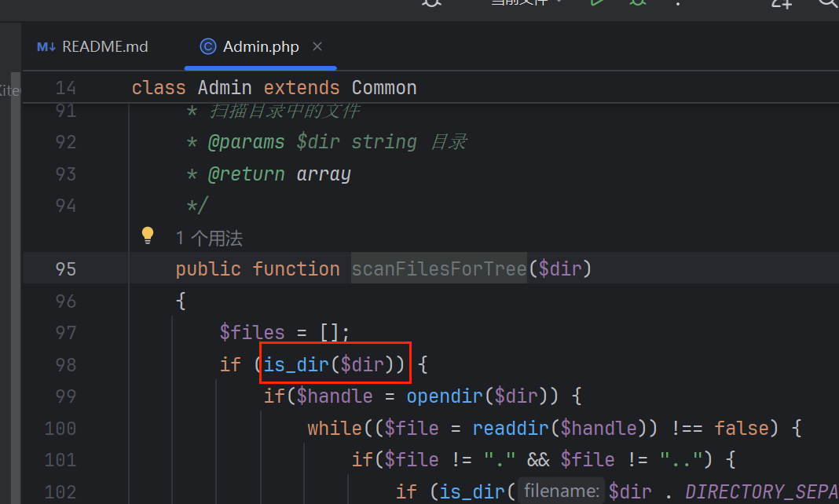
Task: Start debugging with the green bug icon
Action: point(637,2)
